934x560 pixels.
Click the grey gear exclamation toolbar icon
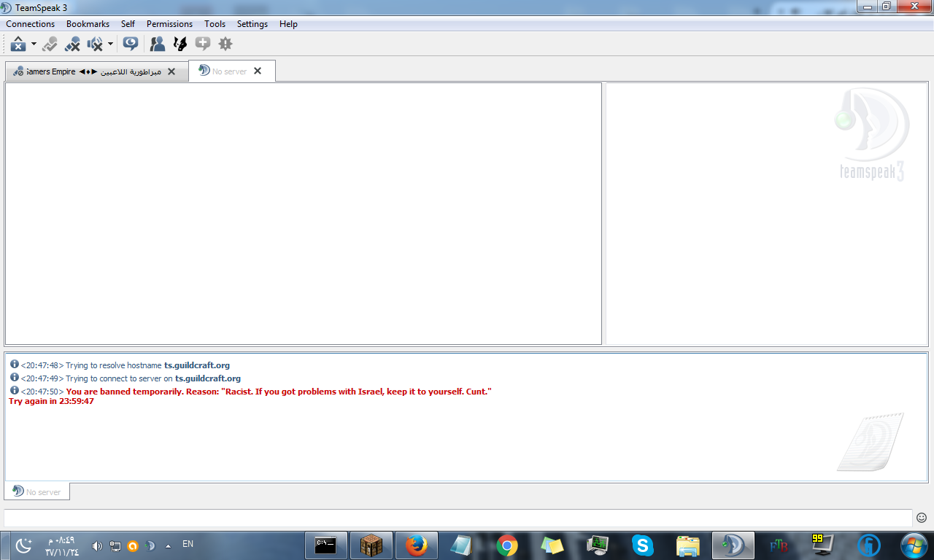pos(225,44)
